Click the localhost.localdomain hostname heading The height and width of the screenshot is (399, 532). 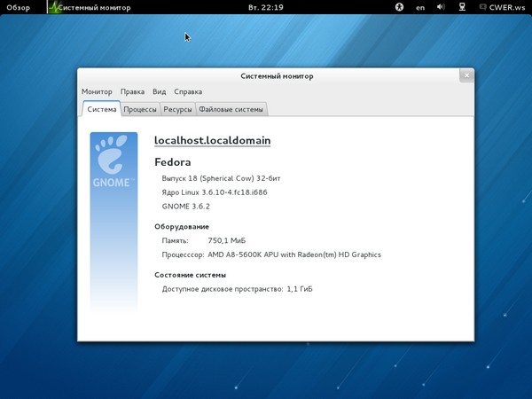pos(212,140)
